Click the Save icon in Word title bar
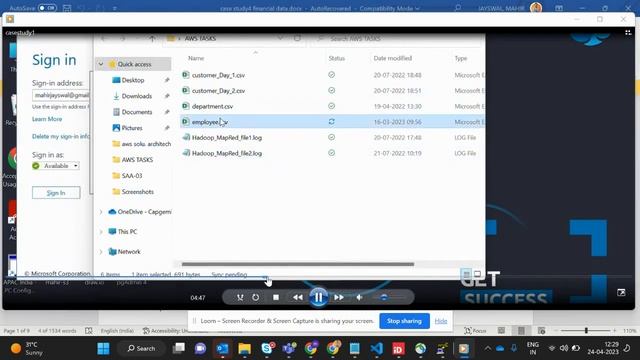 67,8
